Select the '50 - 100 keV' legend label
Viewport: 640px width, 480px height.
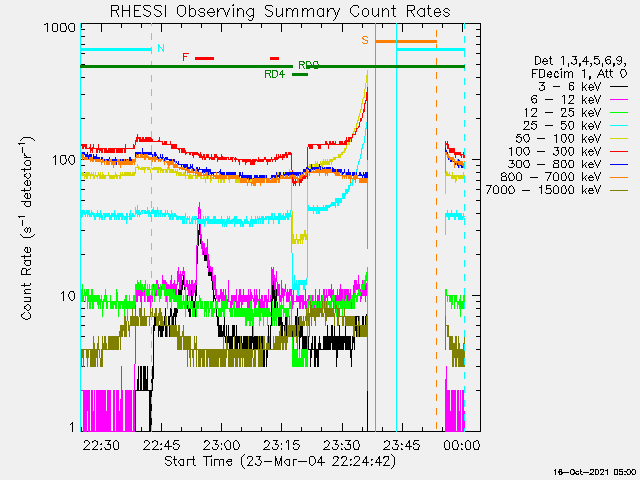pyautogui.click(x=558, y=139)
